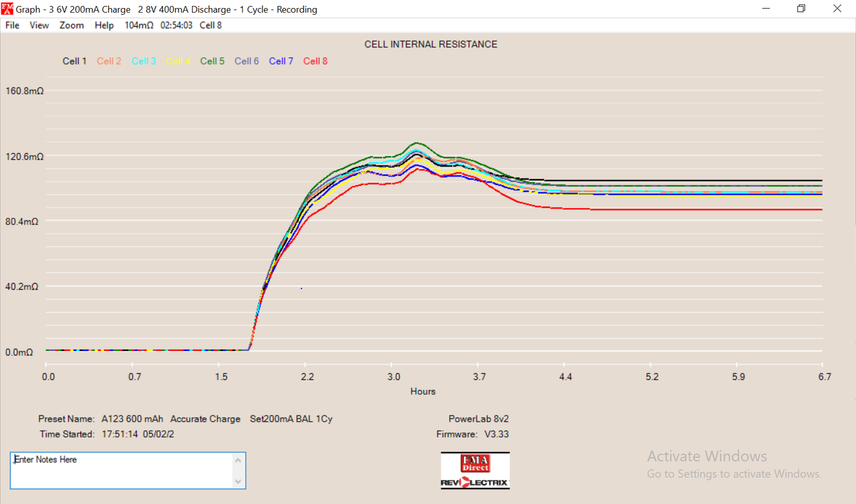Click the Firmware: label
The image size is (856, 504).
(x=457, y=434)
